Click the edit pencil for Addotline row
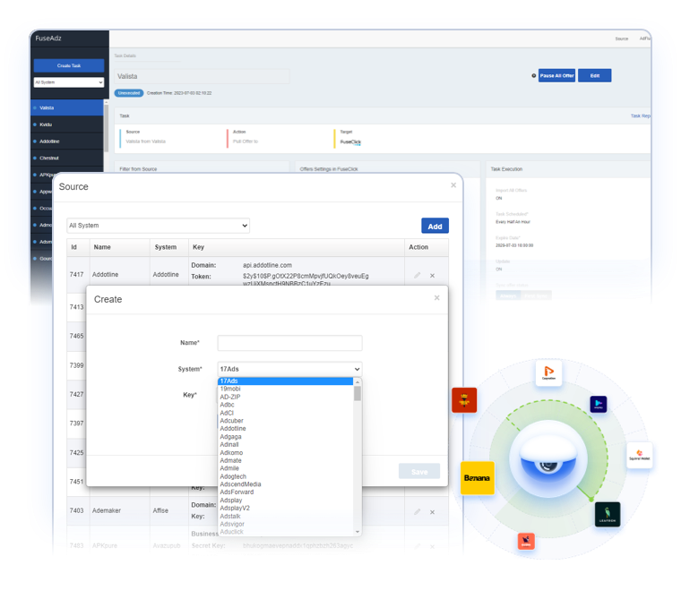 pyautogui.click(x=417, y=275)
